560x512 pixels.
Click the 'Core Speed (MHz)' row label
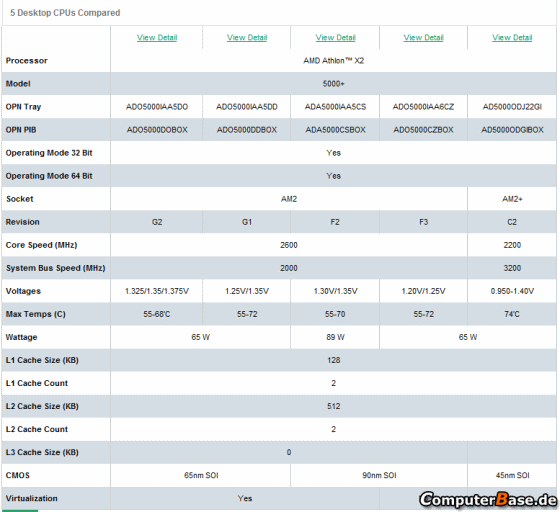tap(41, 245)
